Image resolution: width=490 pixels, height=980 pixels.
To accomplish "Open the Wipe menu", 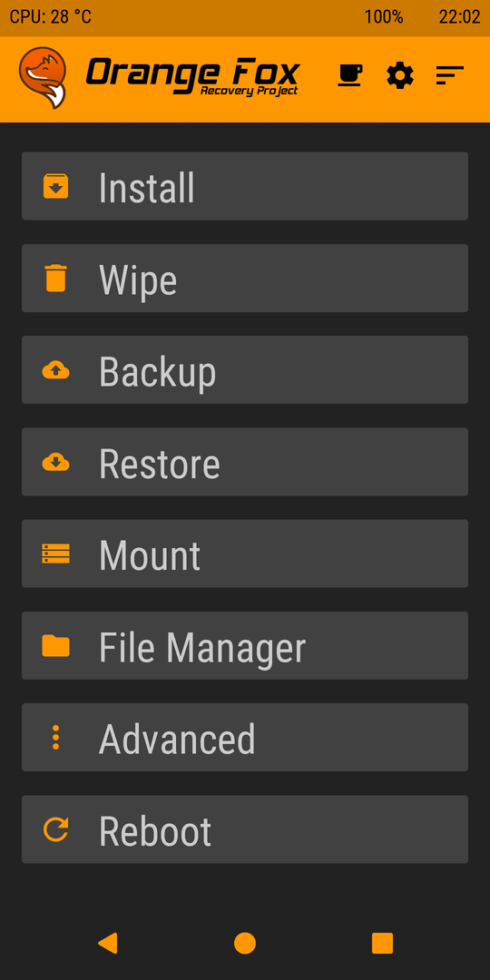I will (245, 279).
